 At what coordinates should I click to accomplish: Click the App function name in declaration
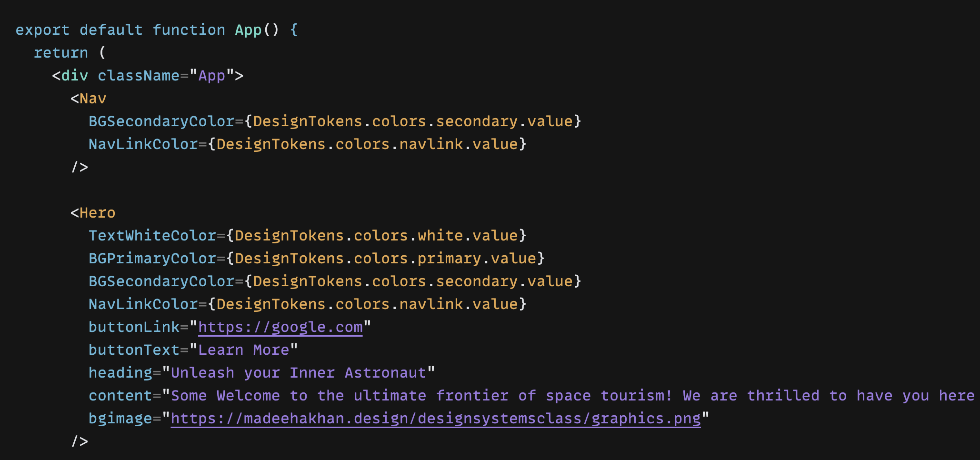(248, 30)
